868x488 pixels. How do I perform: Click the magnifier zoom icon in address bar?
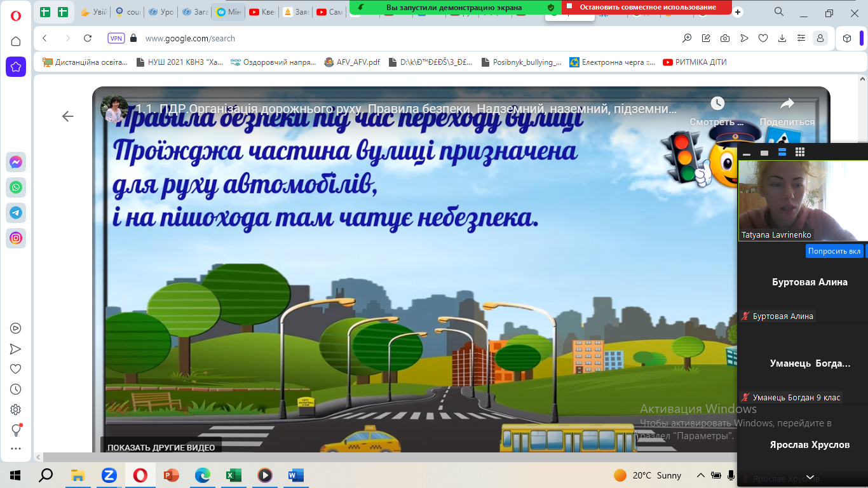point(687,38)
